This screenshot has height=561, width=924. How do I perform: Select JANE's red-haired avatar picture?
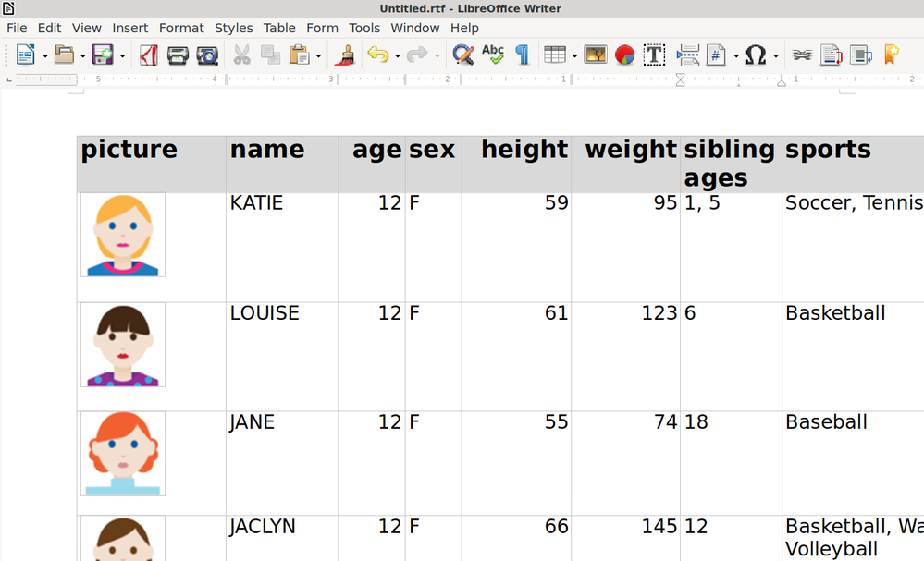click(123, 453)
